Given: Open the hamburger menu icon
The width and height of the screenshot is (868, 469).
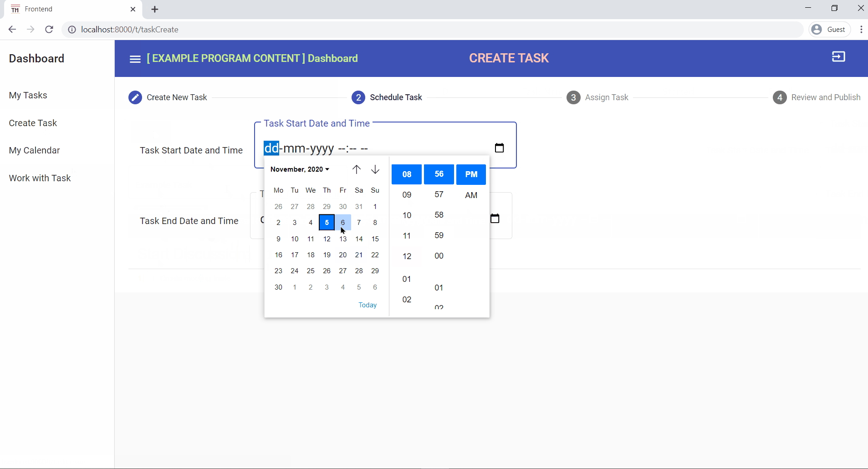Looking at the screenshot, I should (135, 59).
